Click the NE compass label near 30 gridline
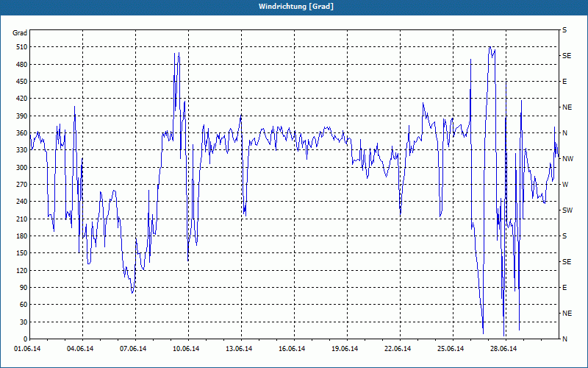 567,314
